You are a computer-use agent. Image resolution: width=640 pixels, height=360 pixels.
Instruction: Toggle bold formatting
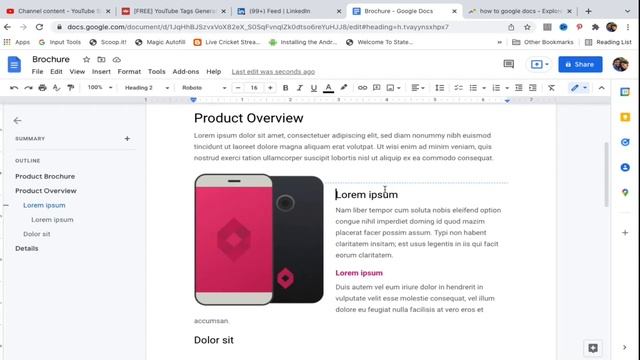coord(285,88)
